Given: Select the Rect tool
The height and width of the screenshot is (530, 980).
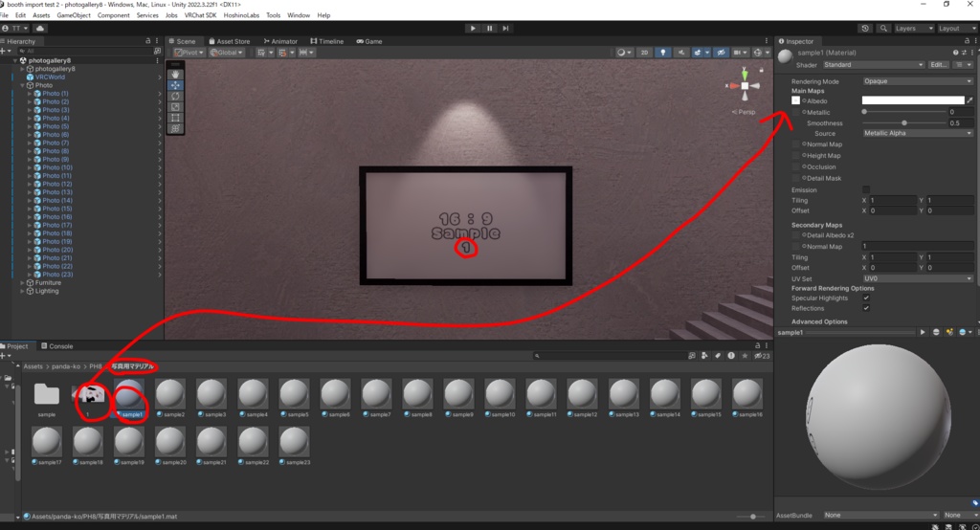Looking at the screenshot, I should pyautogui.click(x=176, y=118).
